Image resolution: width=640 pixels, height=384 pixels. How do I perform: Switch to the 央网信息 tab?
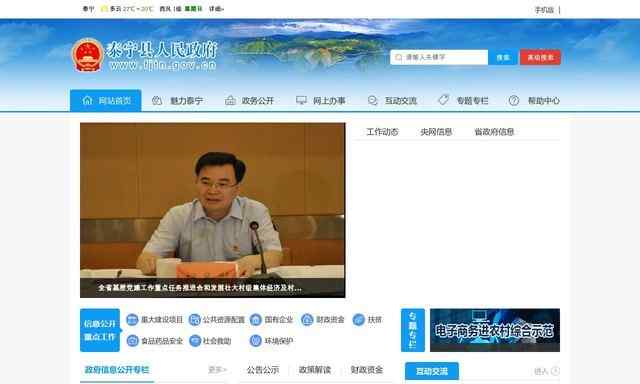coord(436,132)
